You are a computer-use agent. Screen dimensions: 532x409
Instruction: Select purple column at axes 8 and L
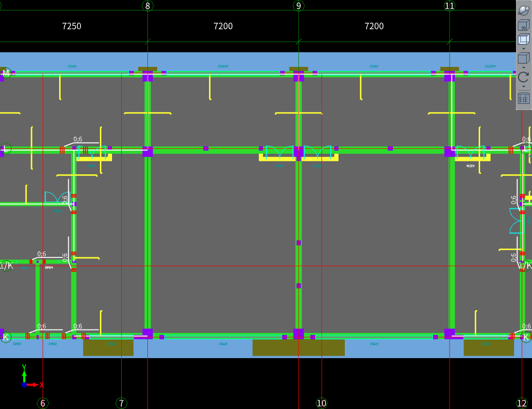147,151
